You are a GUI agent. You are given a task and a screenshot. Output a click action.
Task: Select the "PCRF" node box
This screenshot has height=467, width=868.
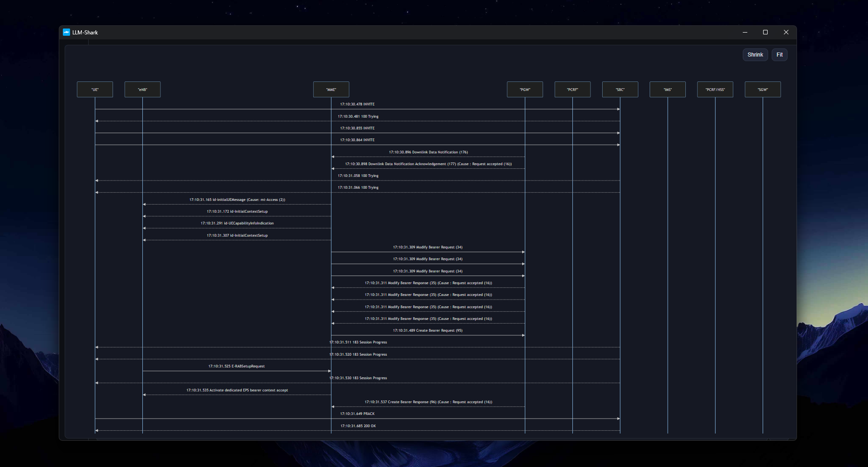point(572,90)
